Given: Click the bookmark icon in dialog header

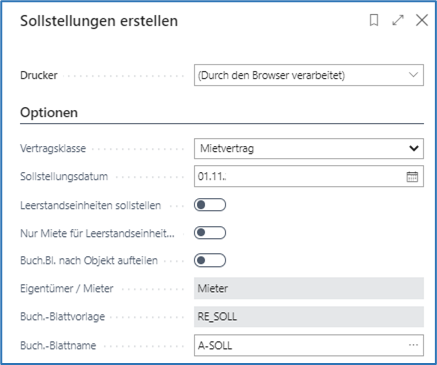Looking at the screenshot, I should [x=374, y=20].
